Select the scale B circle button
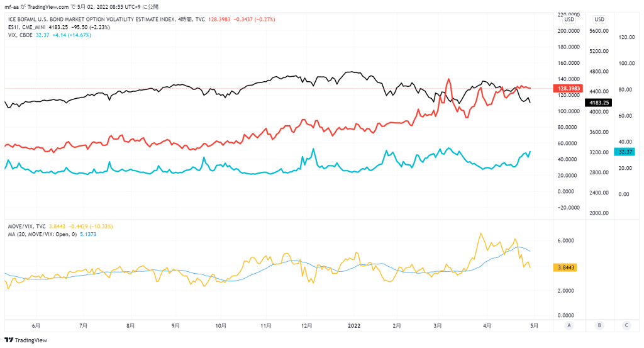The image size is (644, 348). [x=599, y=325]
